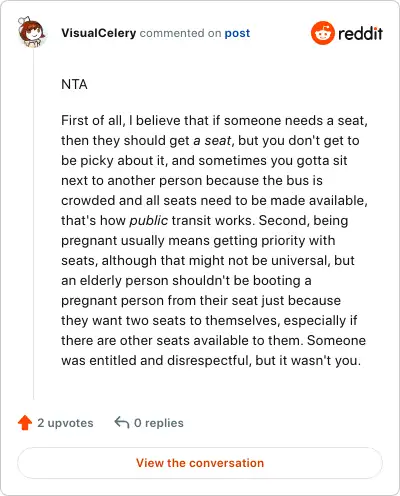This screenshot has height=496, width=400.
Task: Click the italic "public" word in comment
Action: click(x=148, y=221)
